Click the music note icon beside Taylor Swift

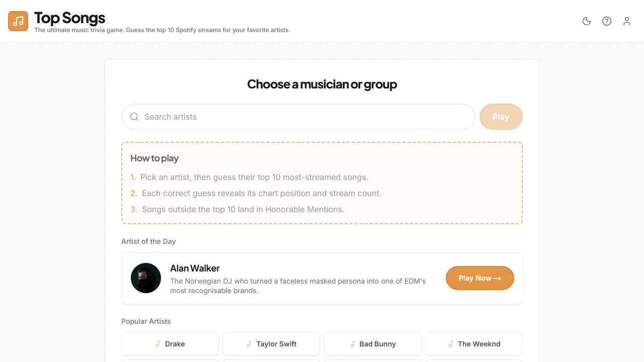(x=250, y=344)
